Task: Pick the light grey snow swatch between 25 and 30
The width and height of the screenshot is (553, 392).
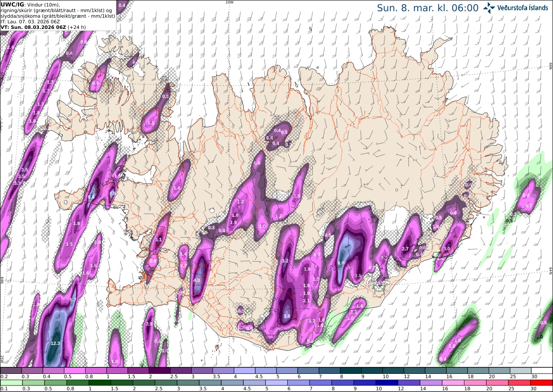Action: click(521, 370)
